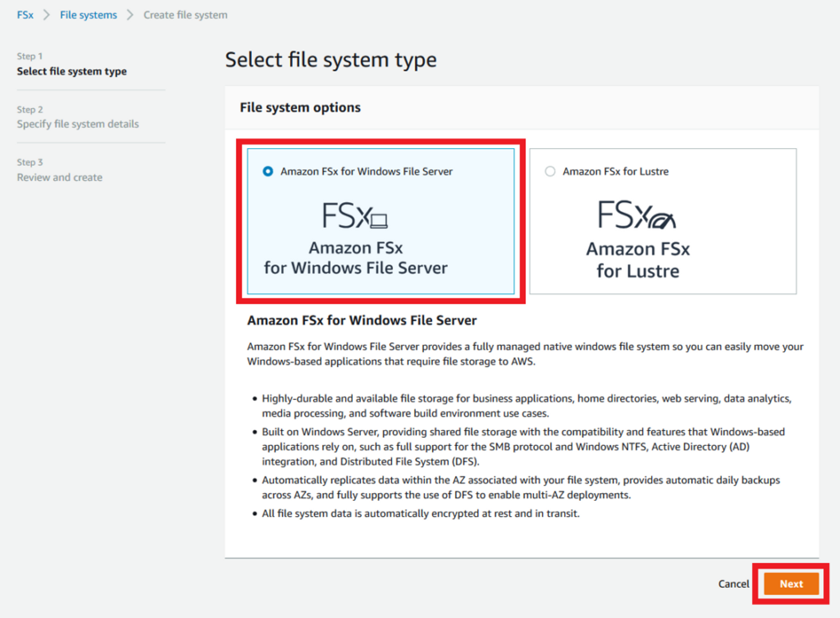
Task: Click the Create file system breadcrumb text
Action: pyautogui.click(x=185, y=15)
